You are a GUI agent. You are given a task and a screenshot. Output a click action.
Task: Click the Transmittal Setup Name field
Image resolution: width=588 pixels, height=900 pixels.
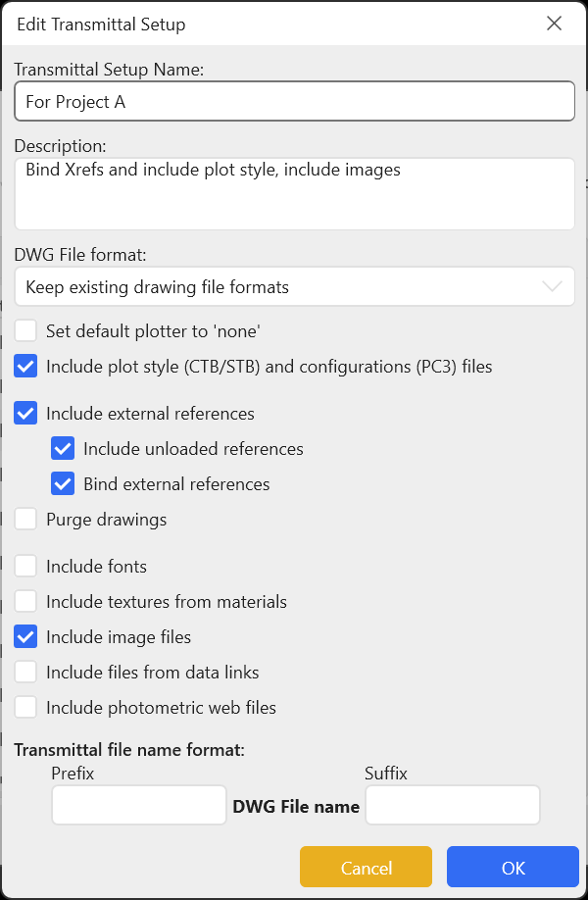(x=294, y=101)
